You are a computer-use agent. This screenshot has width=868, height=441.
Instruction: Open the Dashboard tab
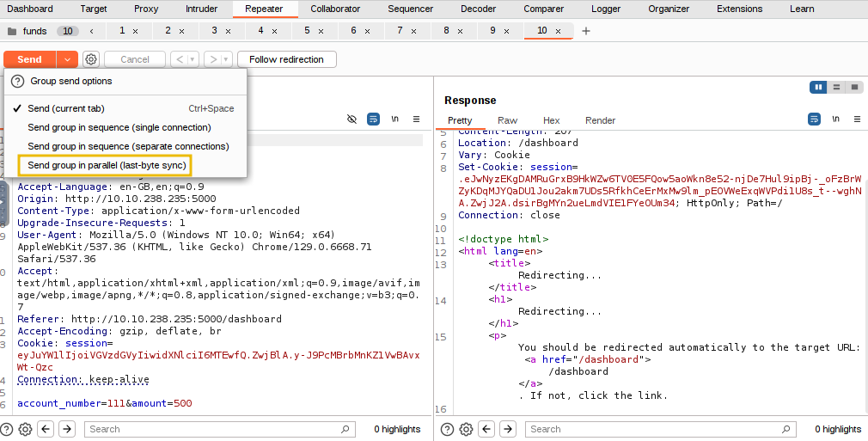click(30, 9)
